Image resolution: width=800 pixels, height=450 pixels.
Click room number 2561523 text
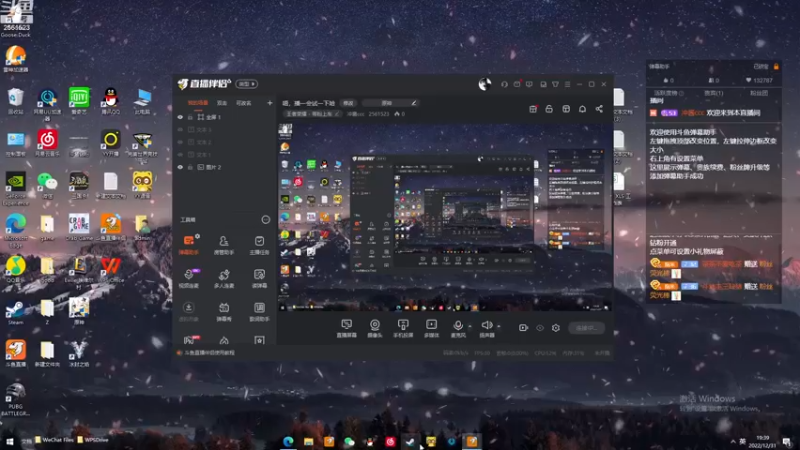coord(379,114)
